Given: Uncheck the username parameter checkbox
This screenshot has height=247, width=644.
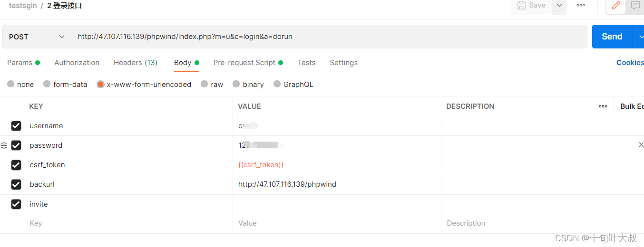Looking at the screenshot, I should pyautogui.click(x=16, y=126).
